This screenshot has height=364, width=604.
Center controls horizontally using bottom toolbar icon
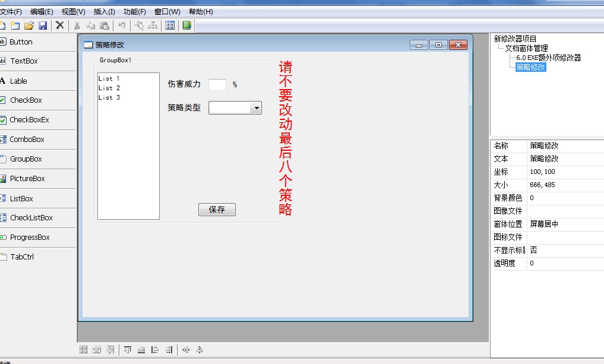[186, 350]
